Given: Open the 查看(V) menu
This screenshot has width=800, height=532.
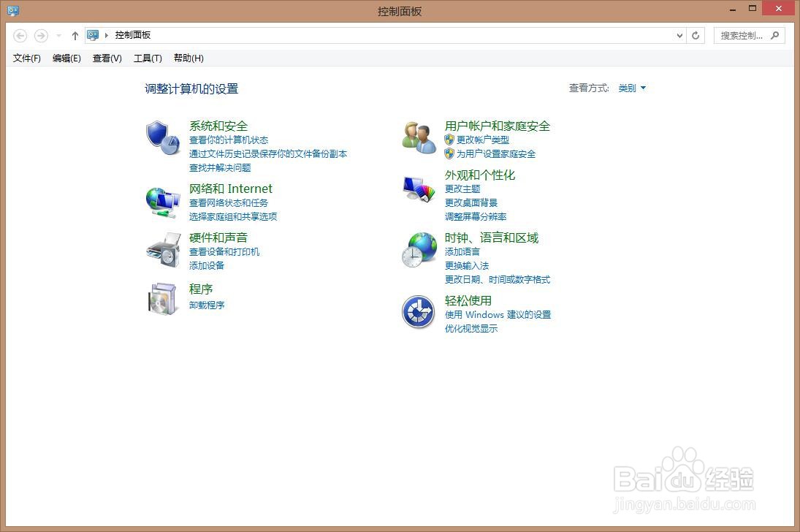Looking at the screenshot, I should click(x=107, y=58).
